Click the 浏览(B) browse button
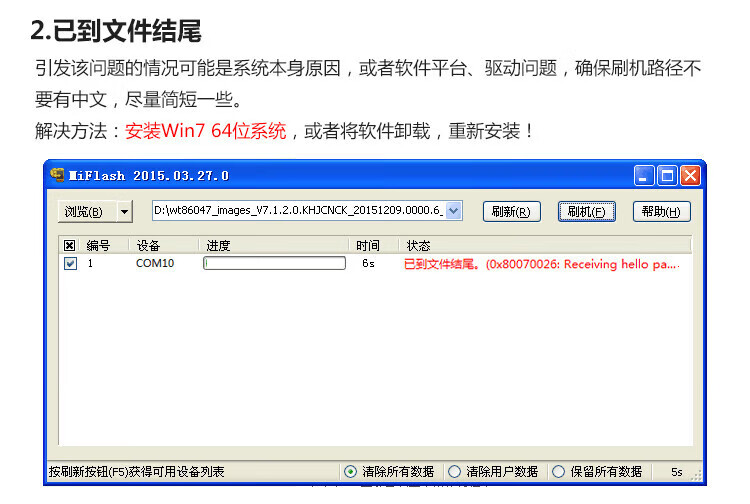Viewport: 750px width, 504px height. click(84, 211)
